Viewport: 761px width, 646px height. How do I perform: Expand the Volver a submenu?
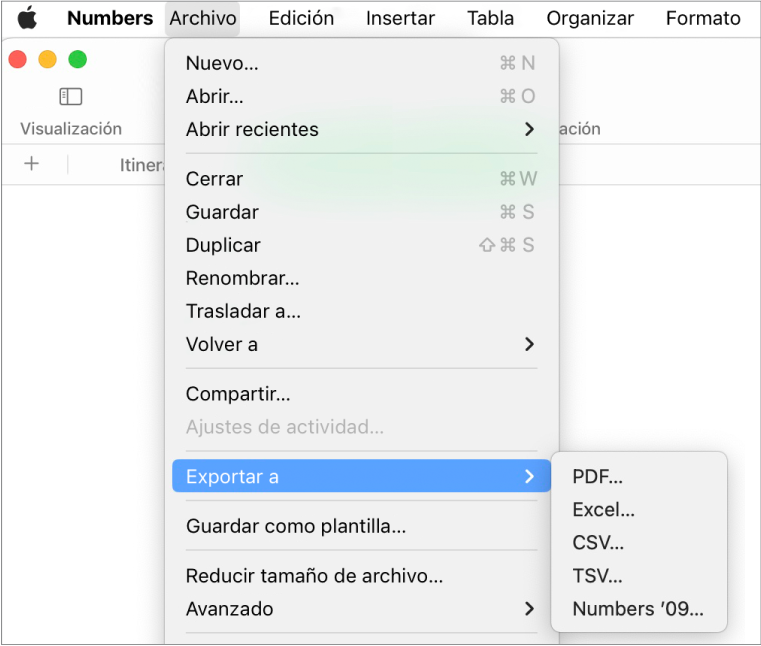[362, 344]
